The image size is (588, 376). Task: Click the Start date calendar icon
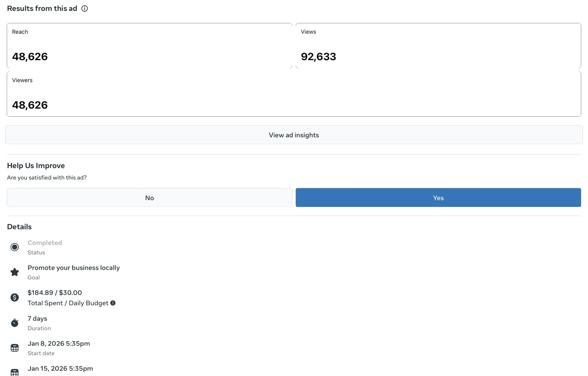tap(15, 348)
